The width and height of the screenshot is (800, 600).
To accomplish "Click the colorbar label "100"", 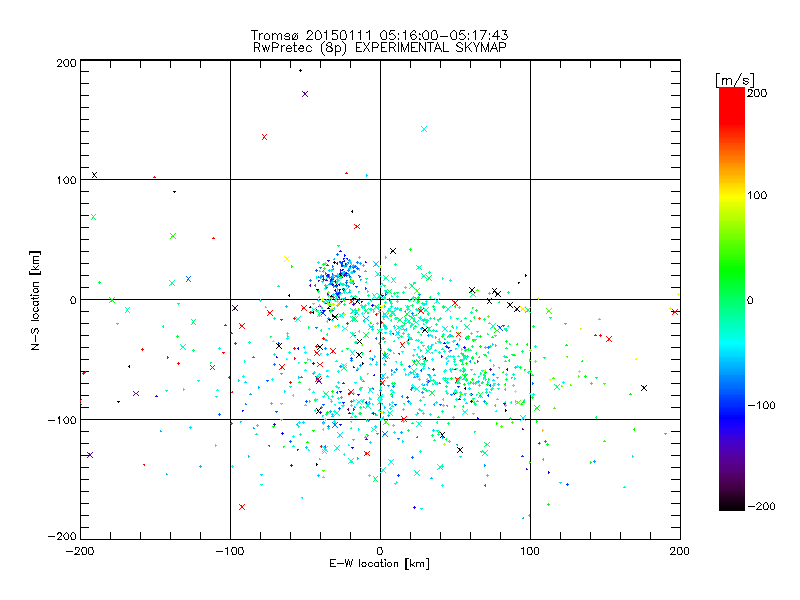I will coord(757,195).
